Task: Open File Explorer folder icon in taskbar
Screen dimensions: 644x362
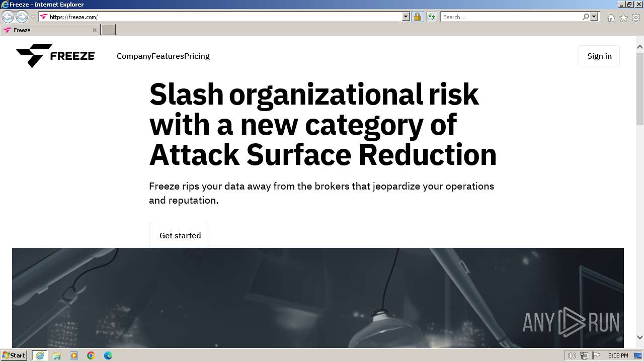Action: [x=57, y=355]
